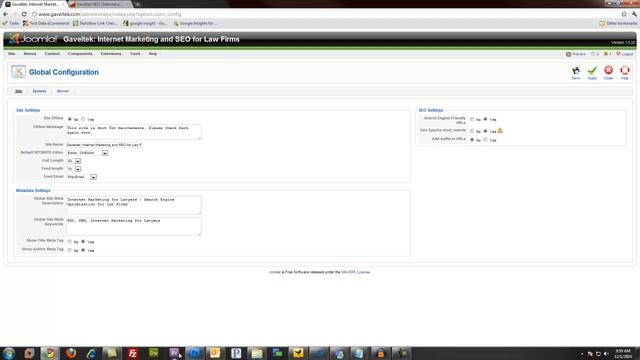
Task: Click the bookmark star in address bar
Action: click(x=624, y=14)
